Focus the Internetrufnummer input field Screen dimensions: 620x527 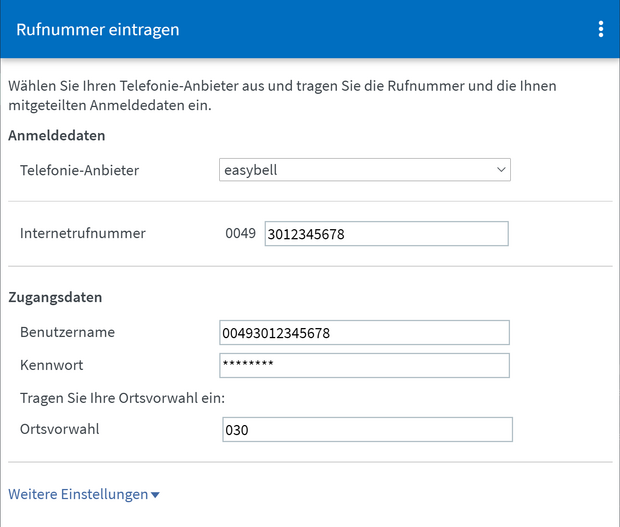[386, 234]
